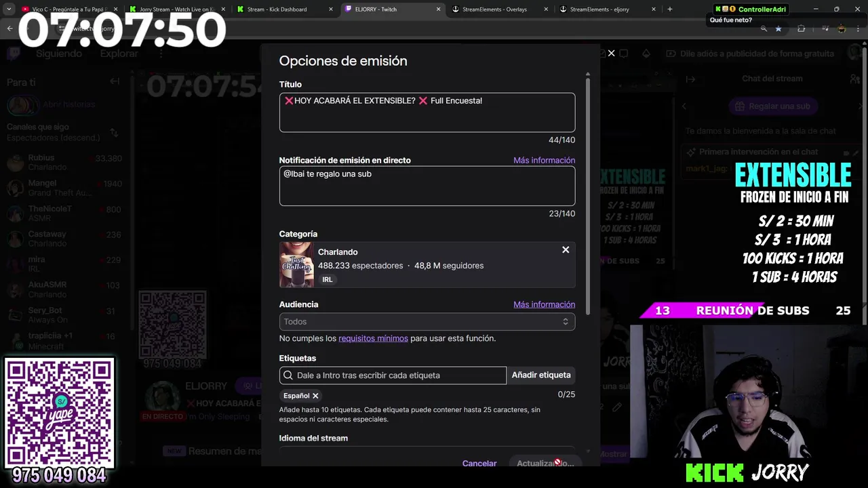
Task: Open the requisitos mínimos link
Action: (x=373, y=338)
